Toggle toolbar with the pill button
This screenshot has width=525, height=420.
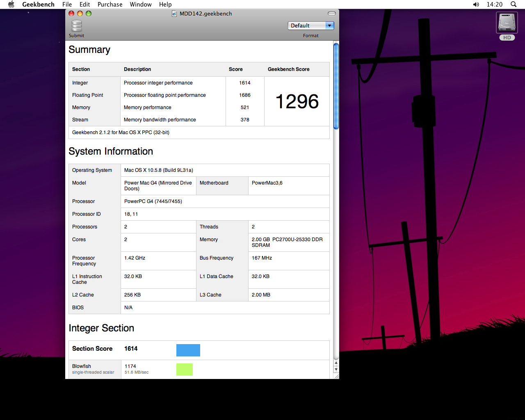click(332, 14)
